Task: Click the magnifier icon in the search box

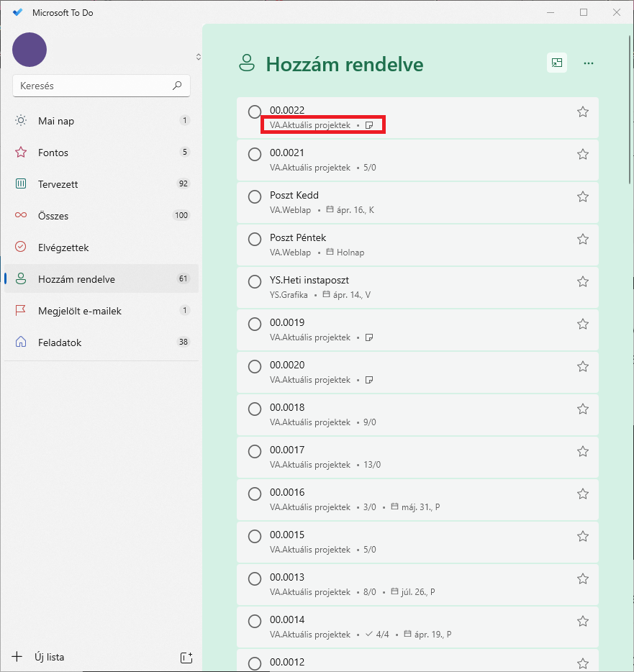Action: (x=177, y=86)
